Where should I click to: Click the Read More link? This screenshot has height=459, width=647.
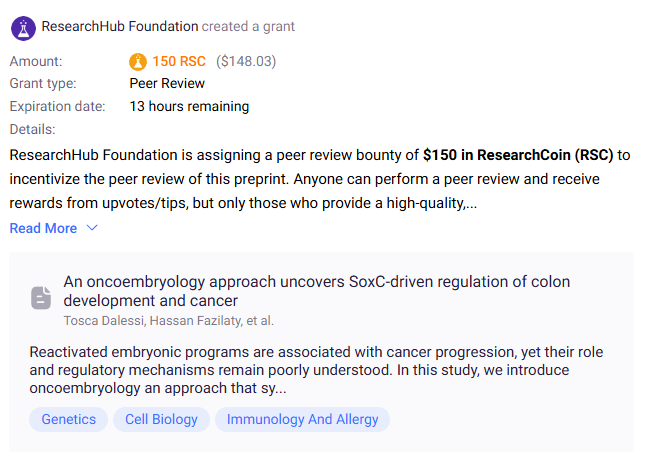tap(43, 229)
